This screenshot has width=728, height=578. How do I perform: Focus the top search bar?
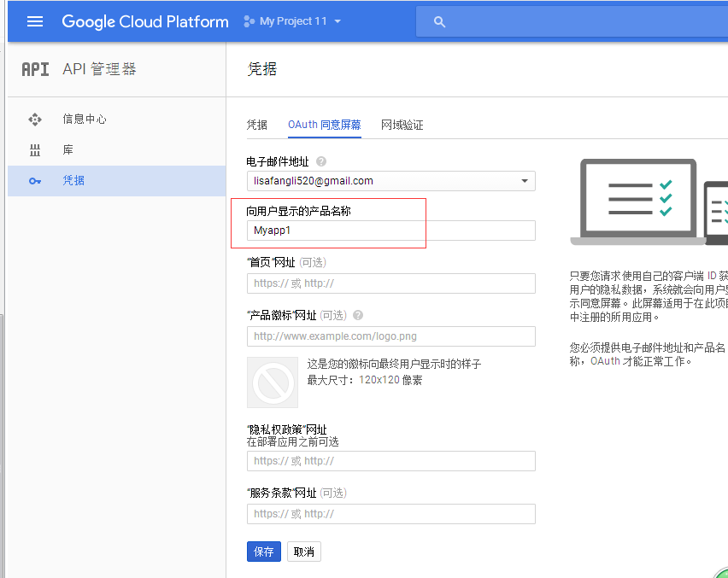tap(572, 21)
